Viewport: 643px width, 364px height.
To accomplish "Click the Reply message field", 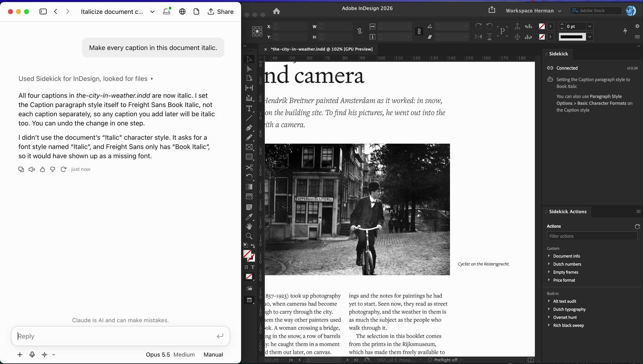I will (x=120, y=336).
